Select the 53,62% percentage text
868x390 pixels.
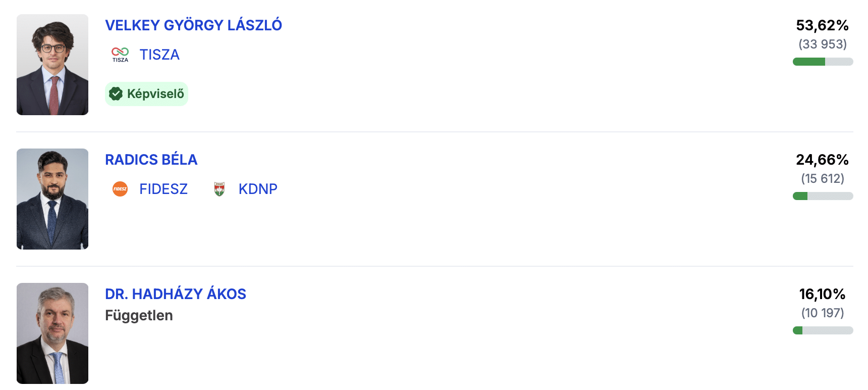[x=823, y=25]
